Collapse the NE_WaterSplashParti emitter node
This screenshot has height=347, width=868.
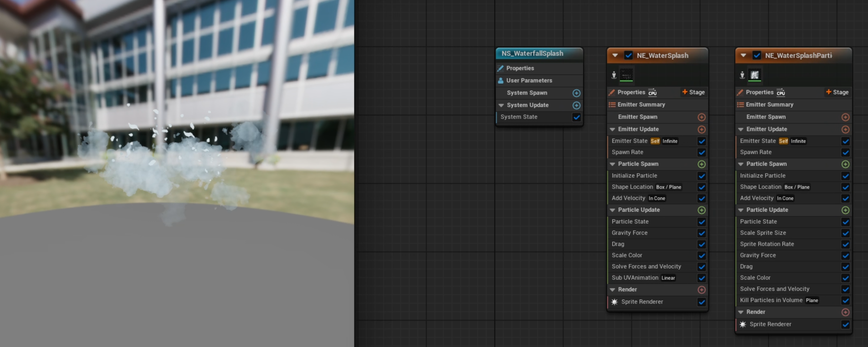[x=743, y=56]
